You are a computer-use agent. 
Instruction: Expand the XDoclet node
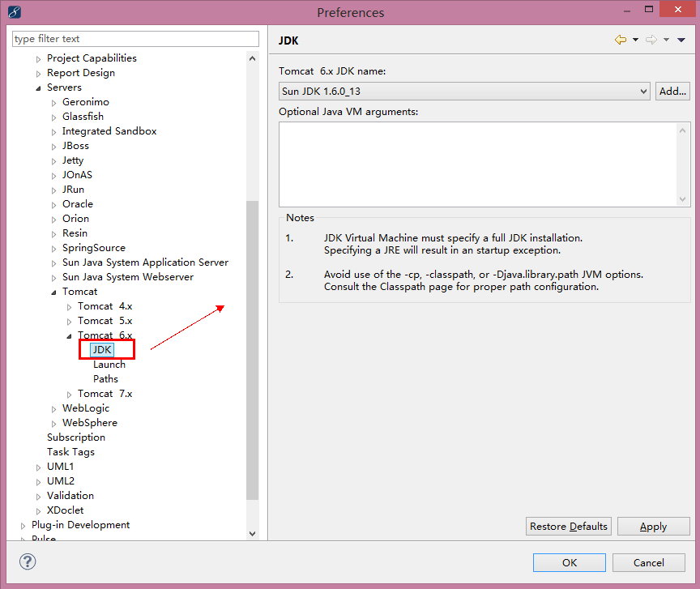(38, 511)
